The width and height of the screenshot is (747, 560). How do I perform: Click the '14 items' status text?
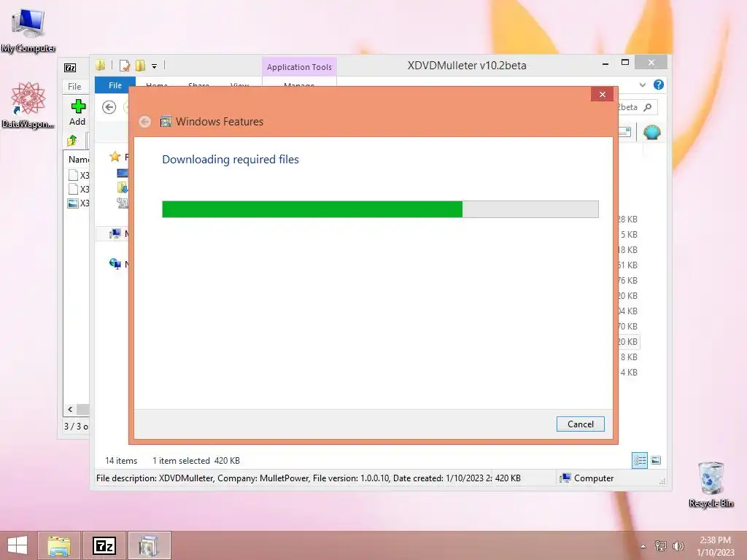click(x=121, y=461)
